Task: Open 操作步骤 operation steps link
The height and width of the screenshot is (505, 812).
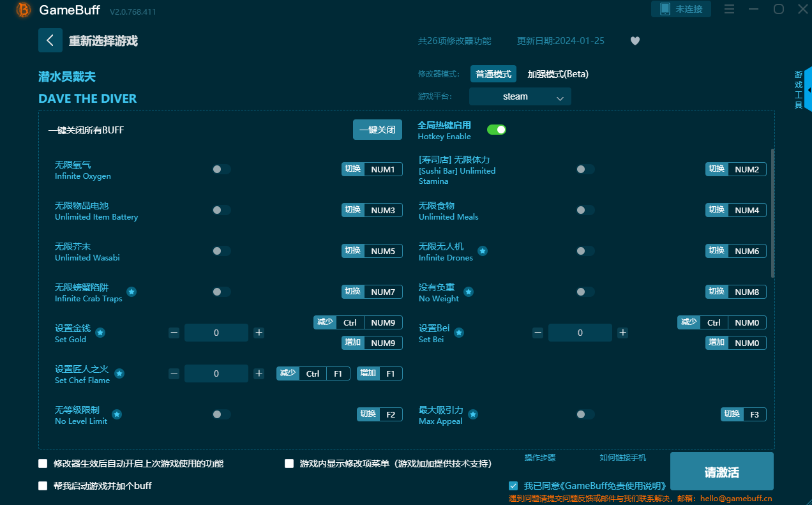Action: tap(540, 458)
